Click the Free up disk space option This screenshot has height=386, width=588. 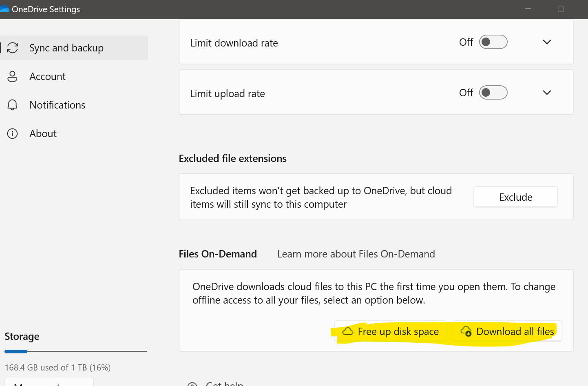click(390, 331)
